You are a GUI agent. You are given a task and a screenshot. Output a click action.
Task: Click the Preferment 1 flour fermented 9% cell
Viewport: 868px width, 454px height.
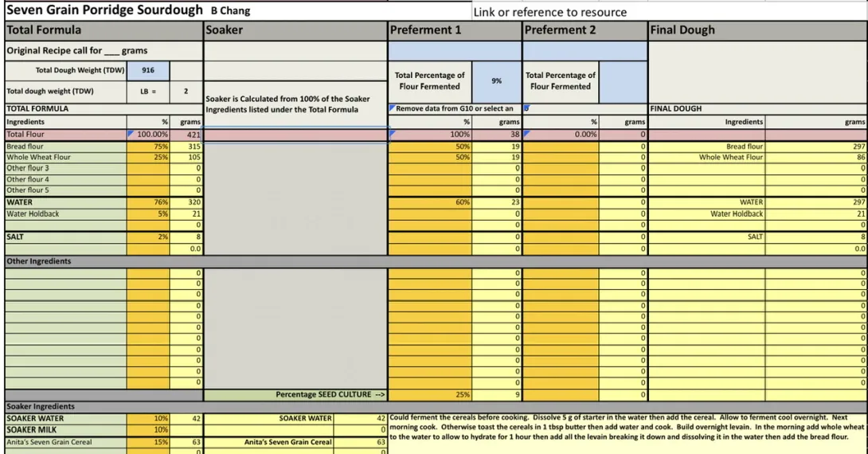tap(496, 81)
